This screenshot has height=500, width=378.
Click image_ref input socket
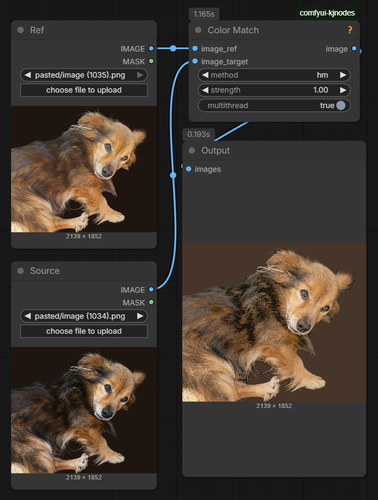[x=195, y=48]
